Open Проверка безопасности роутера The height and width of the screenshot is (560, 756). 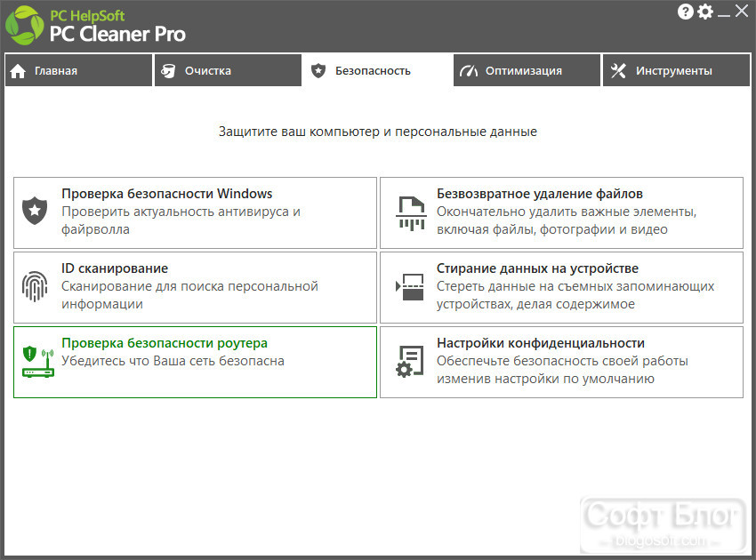195,363
